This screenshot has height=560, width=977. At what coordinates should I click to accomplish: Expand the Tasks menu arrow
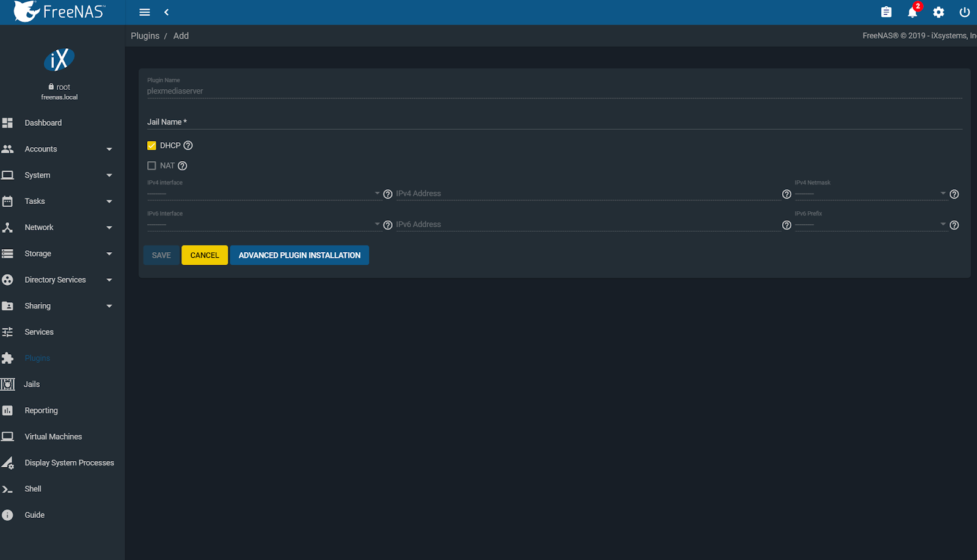[x=109, y=202]
